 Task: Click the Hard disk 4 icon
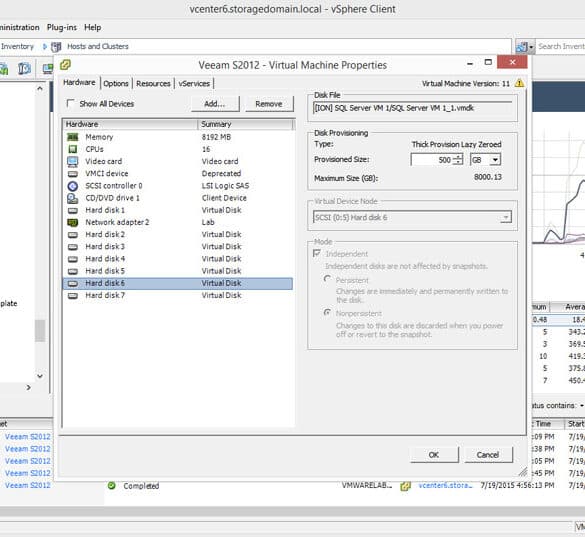point(73,259)
